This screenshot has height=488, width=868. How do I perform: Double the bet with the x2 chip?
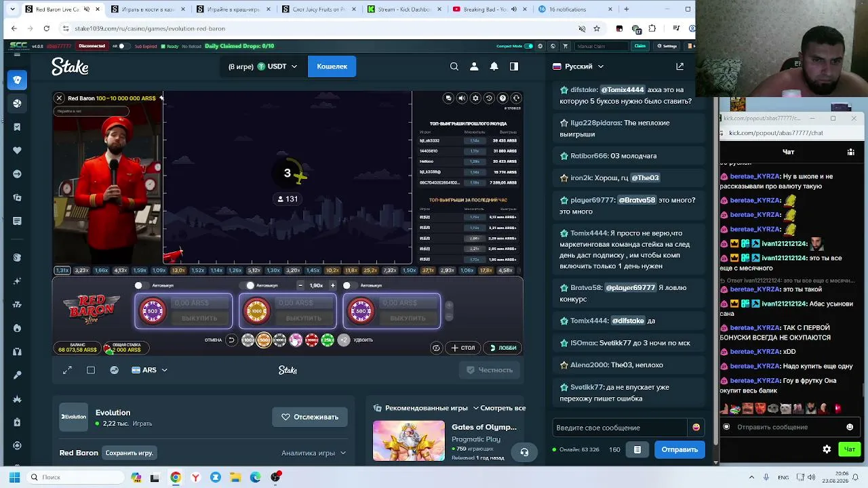(344, 340)
